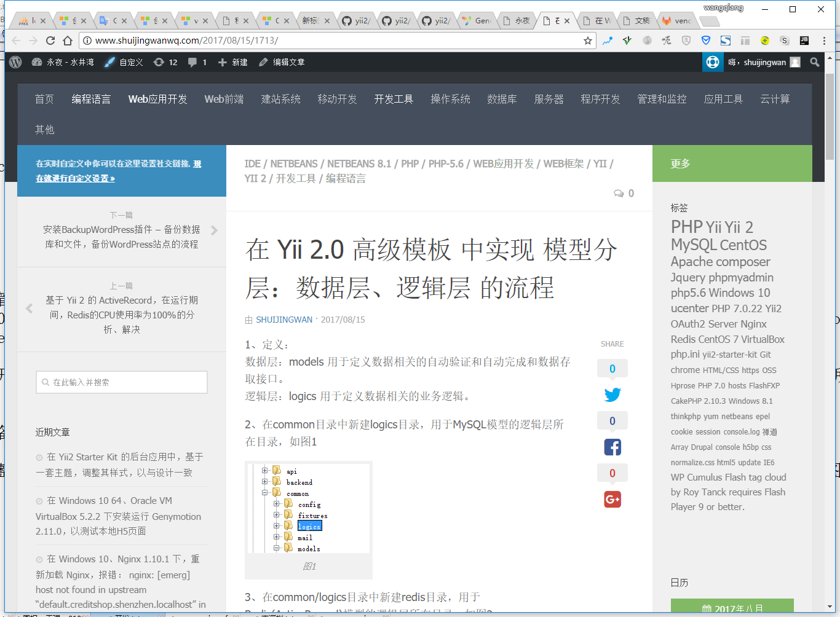Open the WordPress logo admin menu

click(16, 62)
